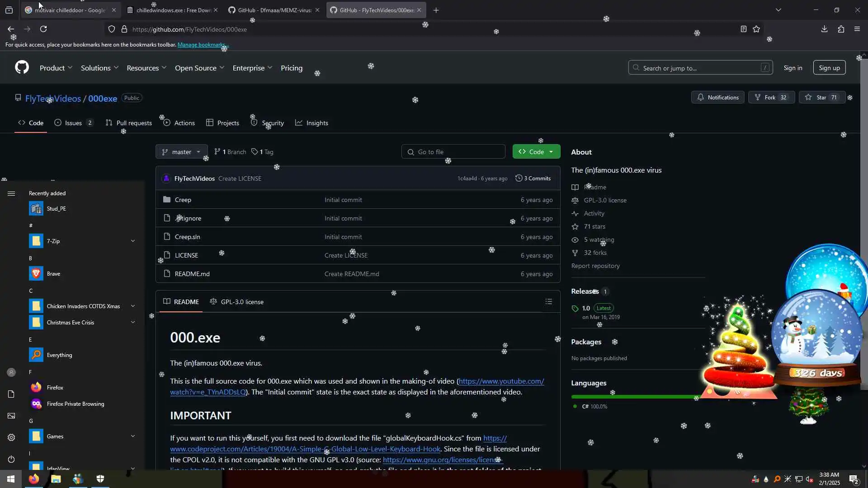This screenshot has height=488, width=868.
Task: Toggle repository Notifications bell
Action: [x=717, y=98]
